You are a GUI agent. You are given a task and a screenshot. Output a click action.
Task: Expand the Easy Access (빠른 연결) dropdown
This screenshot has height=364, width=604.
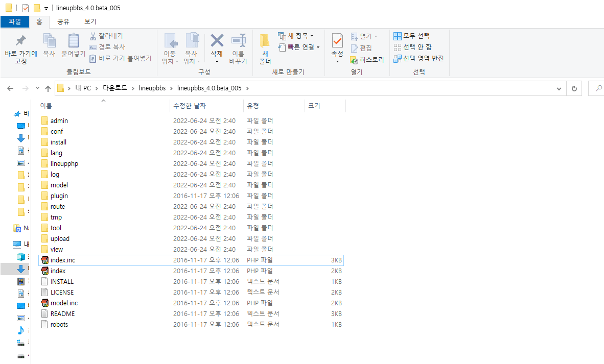coord(318,47)
